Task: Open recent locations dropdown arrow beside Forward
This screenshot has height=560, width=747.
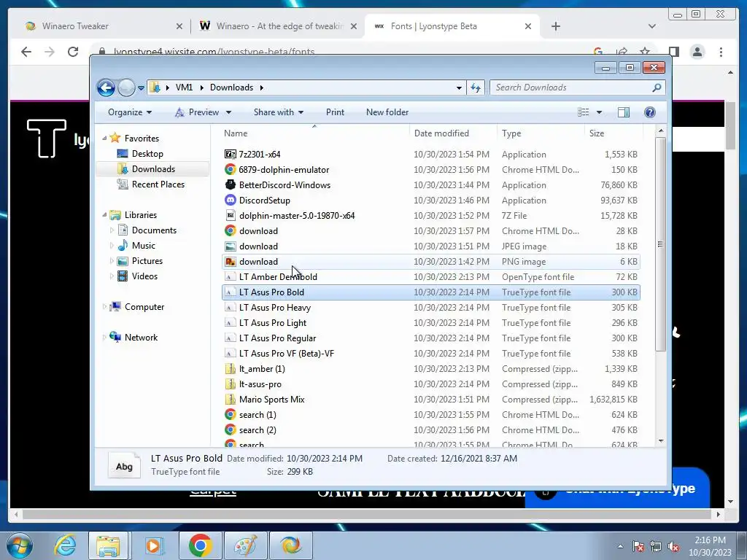Action: (x=141, y=88)
